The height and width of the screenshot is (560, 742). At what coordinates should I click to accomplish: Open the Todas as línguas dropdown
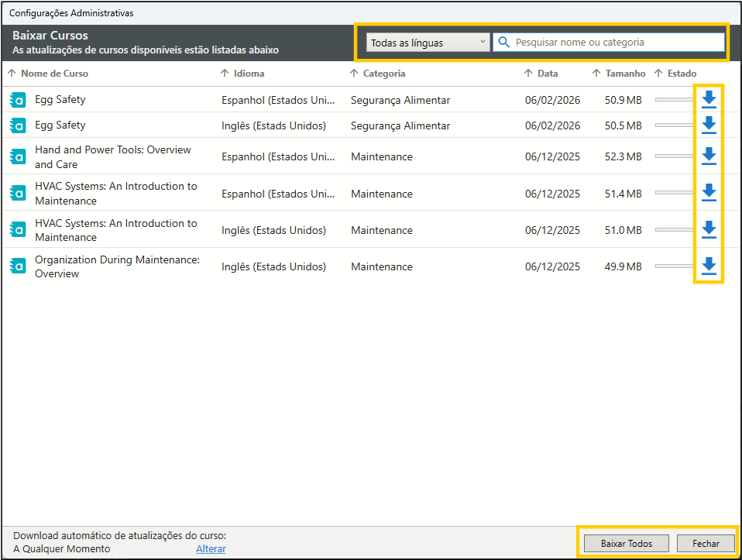(x=428, y=43)
